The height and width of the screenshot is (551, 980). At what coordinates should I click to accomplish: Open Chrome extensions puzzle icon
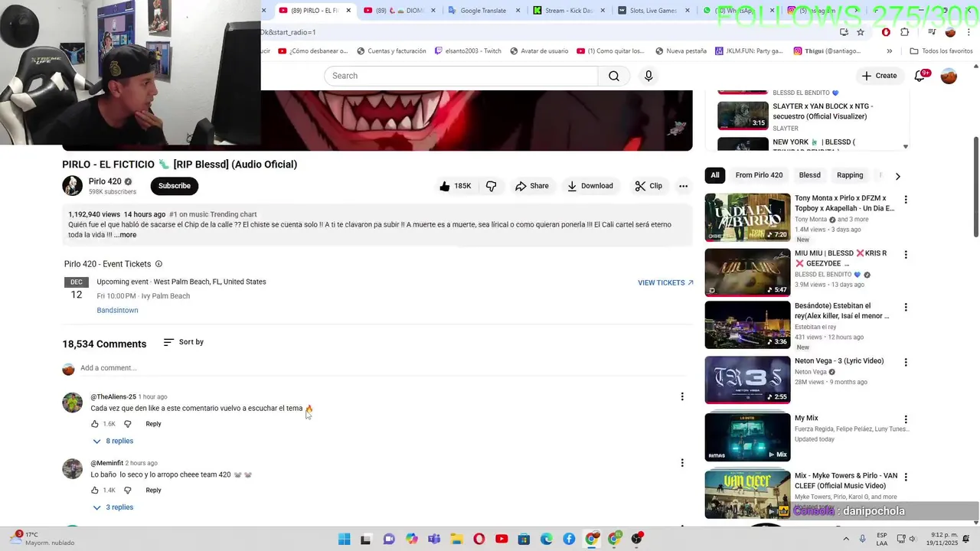click(x=905, y=32)
